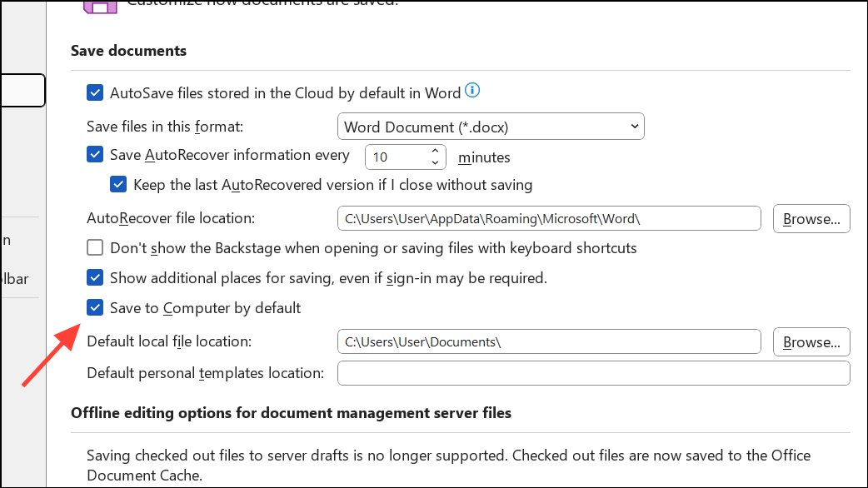
Task: Disable Save to Computer by default
Action: 95,307
